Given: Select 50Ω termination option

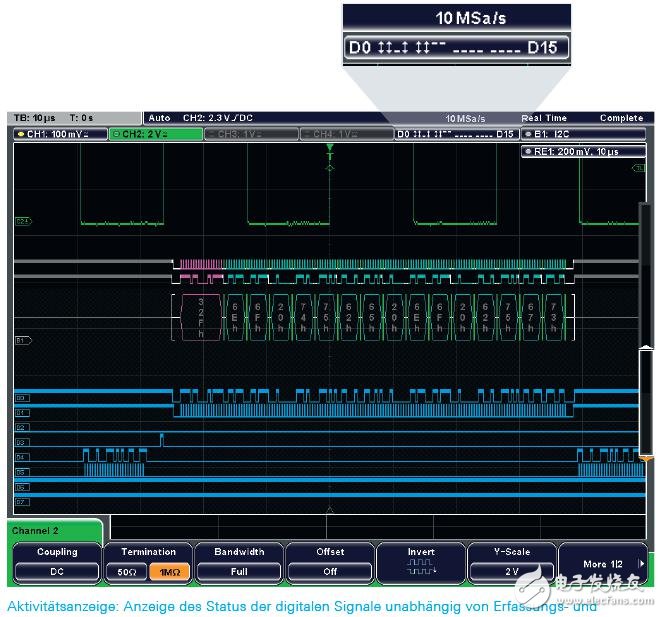Looking at the screenshot, I should tap(125, 572).
